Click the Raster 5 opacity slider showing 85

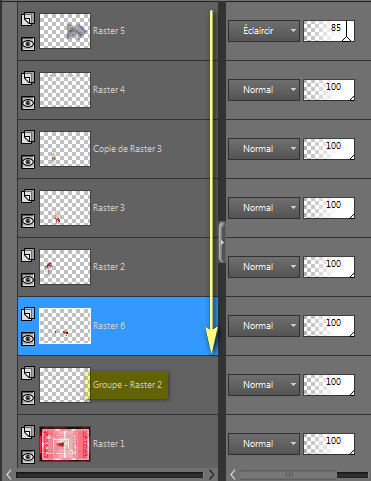tap(329, 31)
